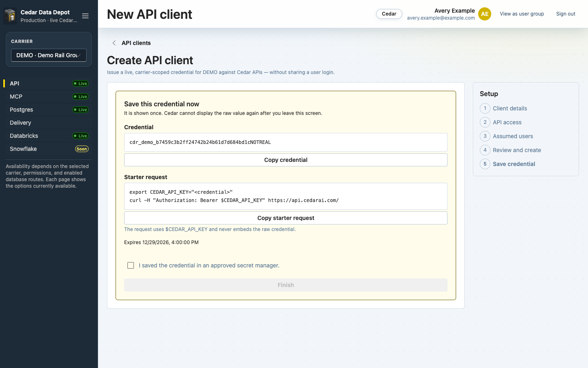Open the Databricks section in sidebar
This screenshot has width=588, height=368.
tap(49, 136)
